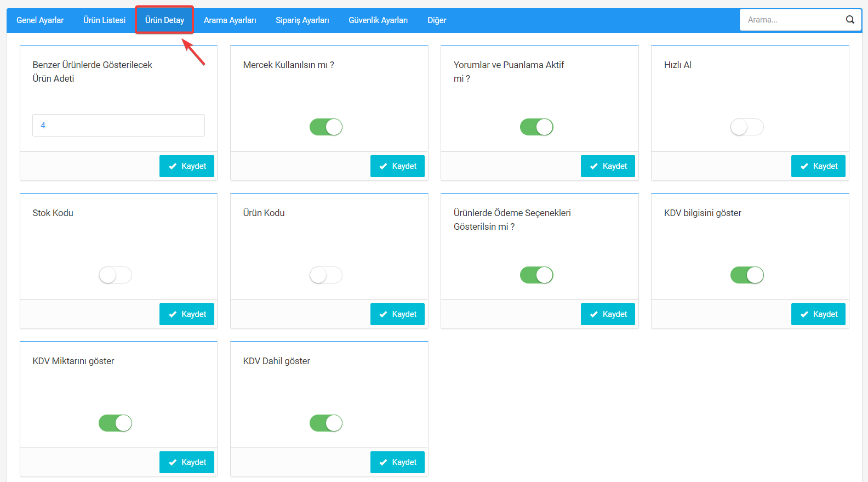Viewport: 868px width, 482px height.
Task: Click the search magnifier icon
Action: (x=850, y=20)
